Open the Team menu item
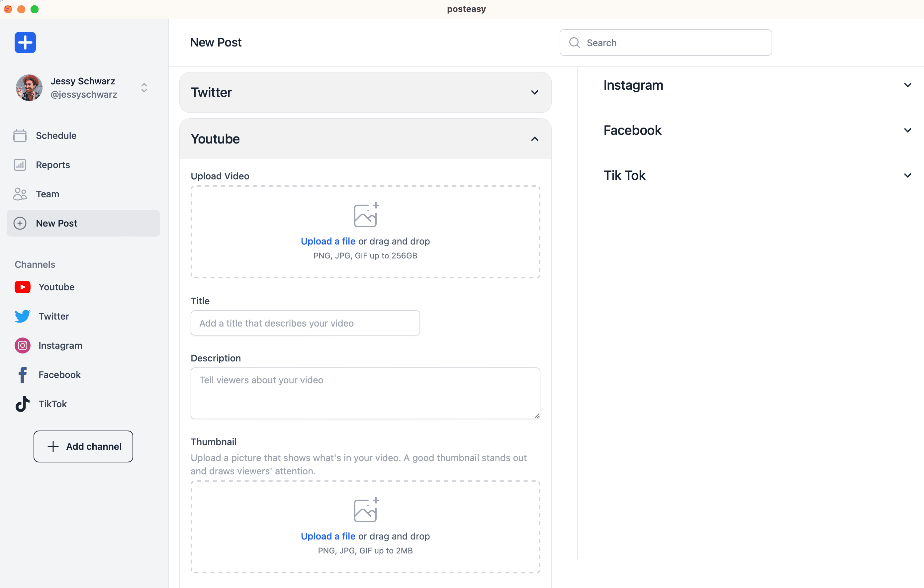 (47, 194)
